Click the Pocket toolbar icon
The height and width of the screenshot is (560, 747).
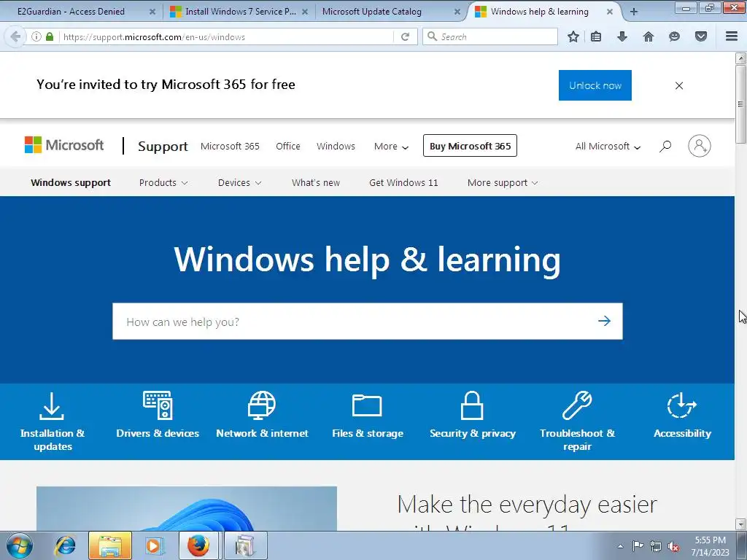[x=701, y=36]
